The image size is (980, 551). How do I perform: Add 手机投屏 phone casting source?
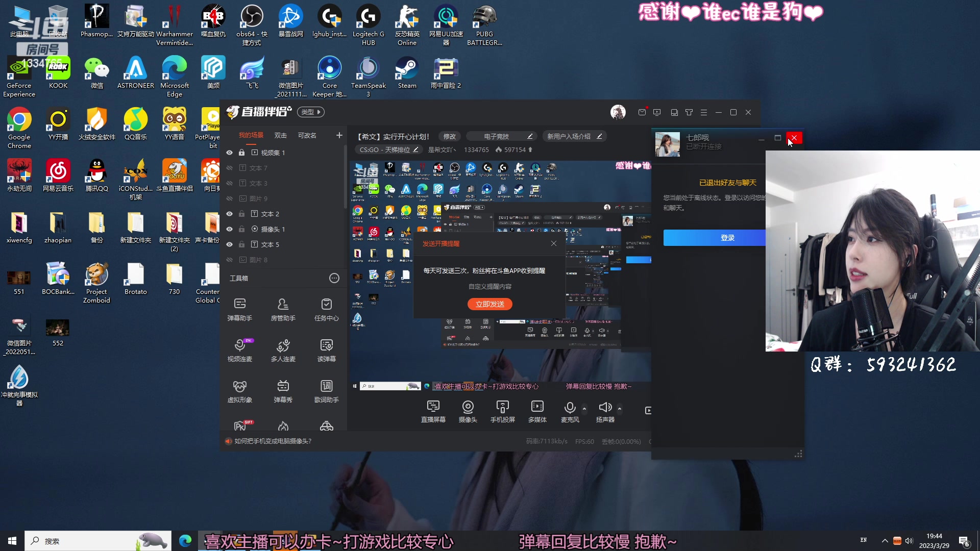tap(502, 411)
